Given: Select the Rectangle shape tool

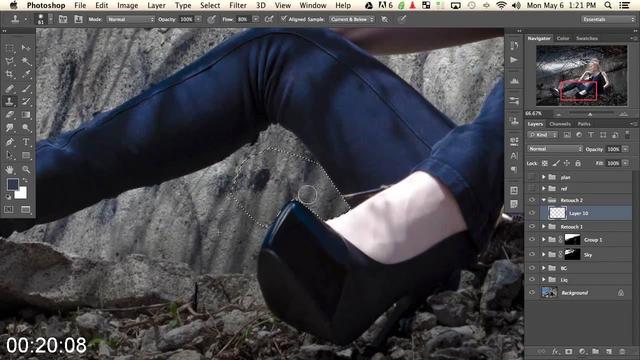Looking at the screenshot, I should (x=26, y=156).
